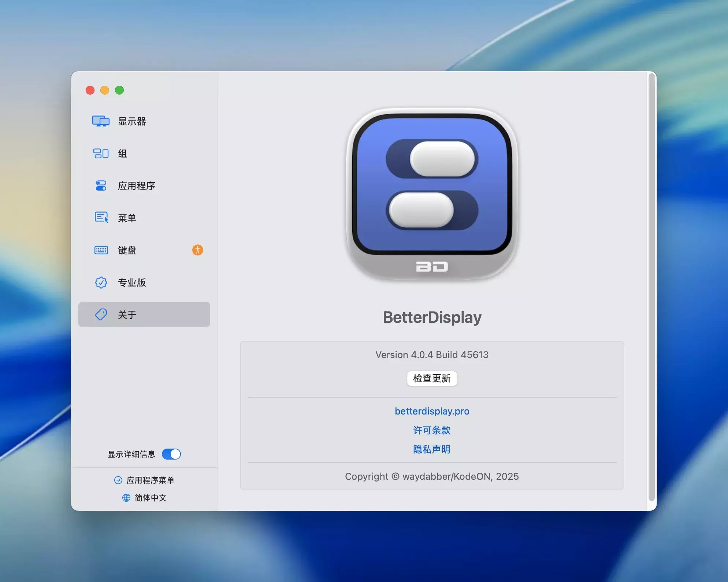Click the vertical scrollbar on the right edge
Image resolution: width=728 pixels, height=582 pixels.
coord(651,287)
